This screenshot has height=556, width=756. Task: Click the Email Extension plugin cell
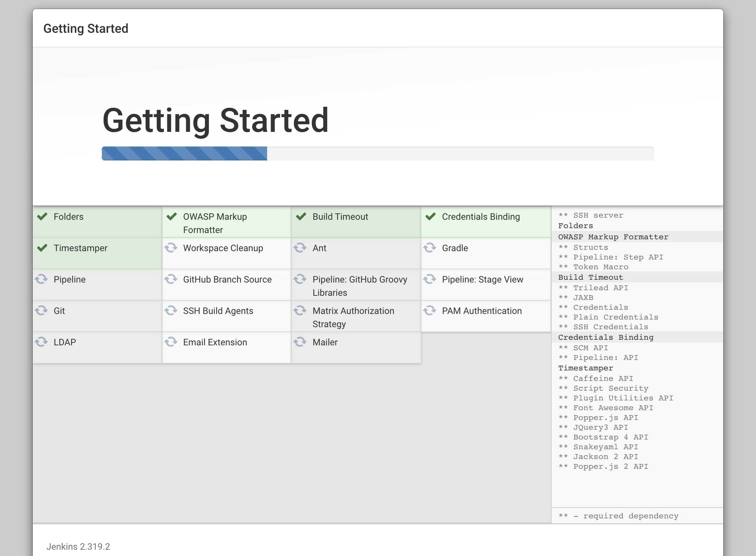tap(215, 342)
